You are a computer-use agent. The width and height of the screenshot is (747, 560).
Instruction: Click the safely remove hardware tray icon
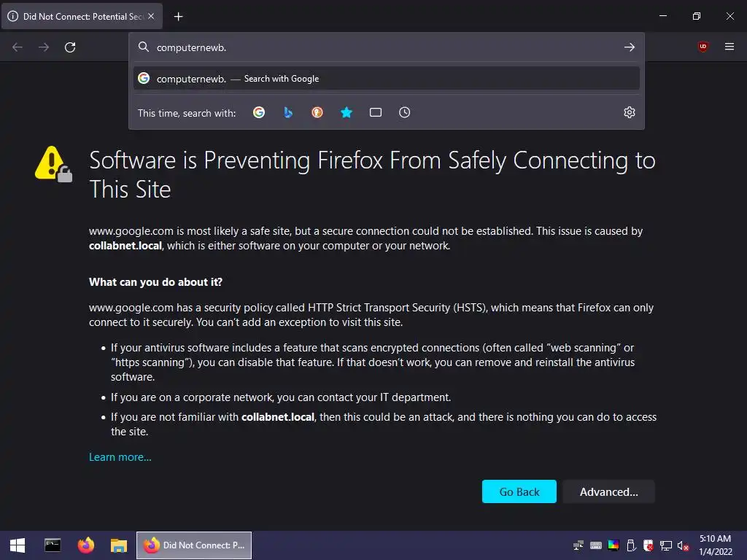click(x=631, y=545)
